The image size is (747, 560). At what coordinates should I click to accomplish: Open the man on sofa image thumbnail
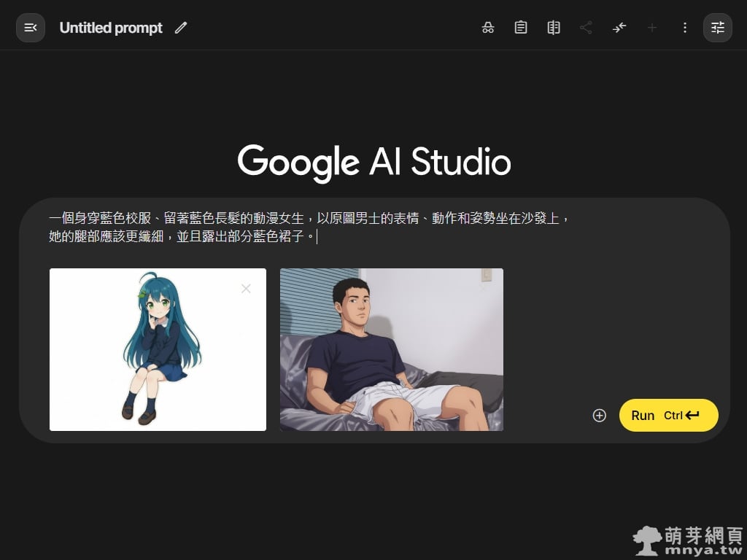pos(391,350)
